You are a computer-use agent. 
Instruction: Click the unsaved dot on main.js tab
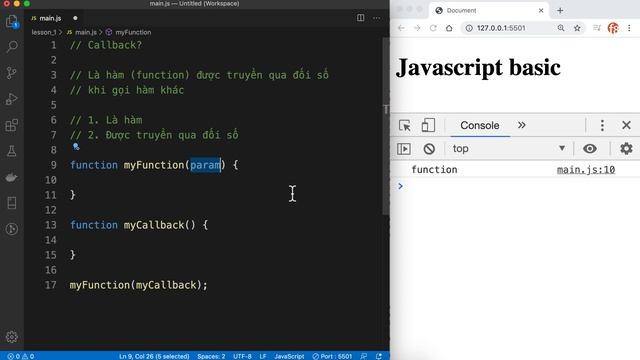[75, 18]
